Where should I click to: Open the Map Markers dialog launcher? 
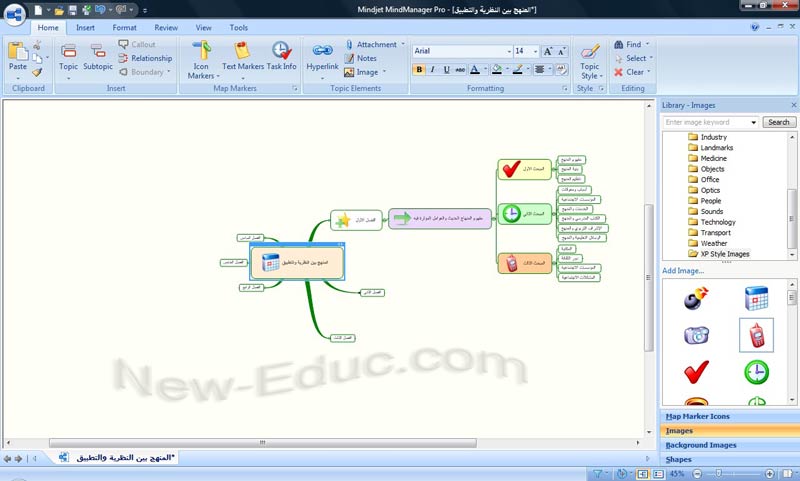coord(295,88)
